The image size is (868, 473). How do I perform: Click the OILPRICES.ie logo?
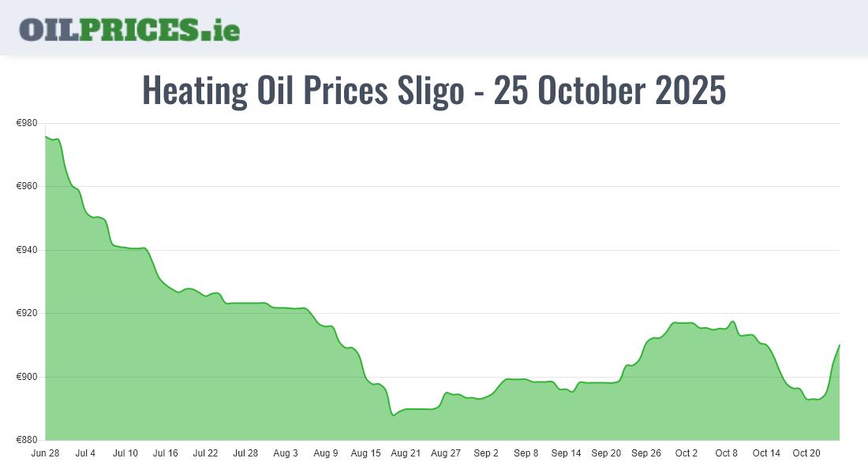pos(129,29)
